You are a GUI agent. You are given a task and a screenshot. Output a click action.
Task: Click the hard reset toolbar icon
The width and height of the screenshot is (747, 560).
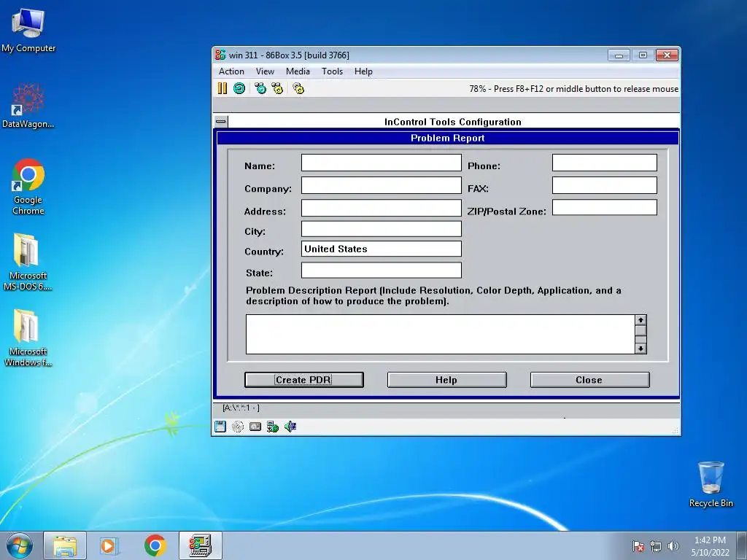[x=239, y=88]
